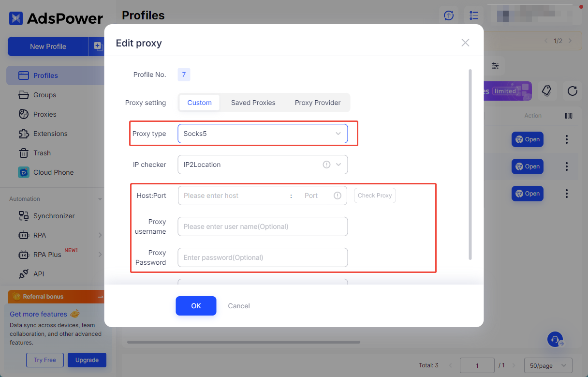This screenshot has height=377, width=588.
Task: Click the Check Proxy button
Action: 375,196
